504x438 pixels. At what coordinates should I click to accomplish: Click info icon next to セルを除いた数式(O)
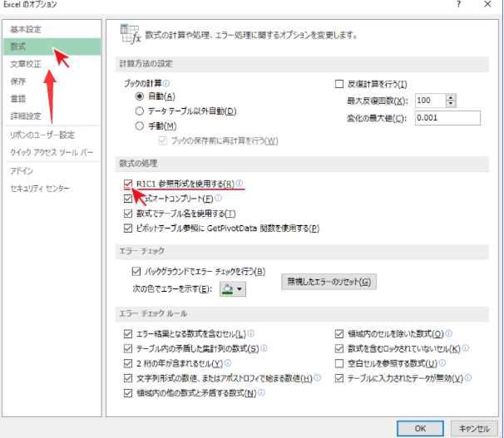coord(449,333)
